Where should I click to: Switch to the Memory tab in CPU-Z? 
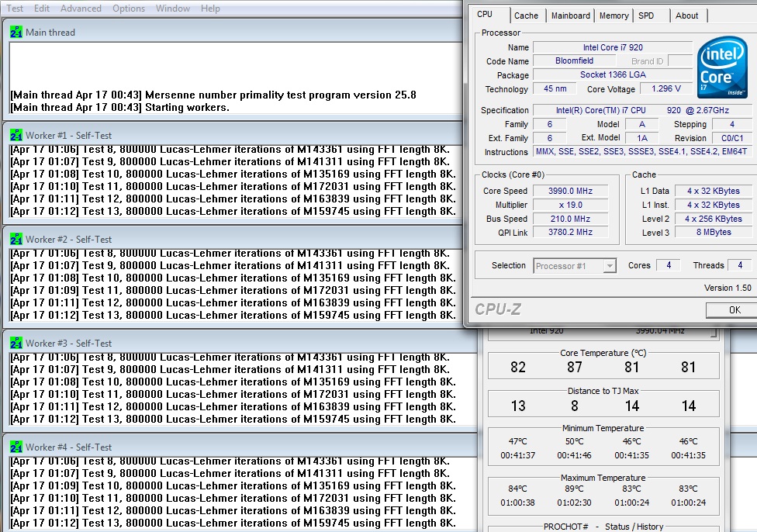tap(614, 16)
